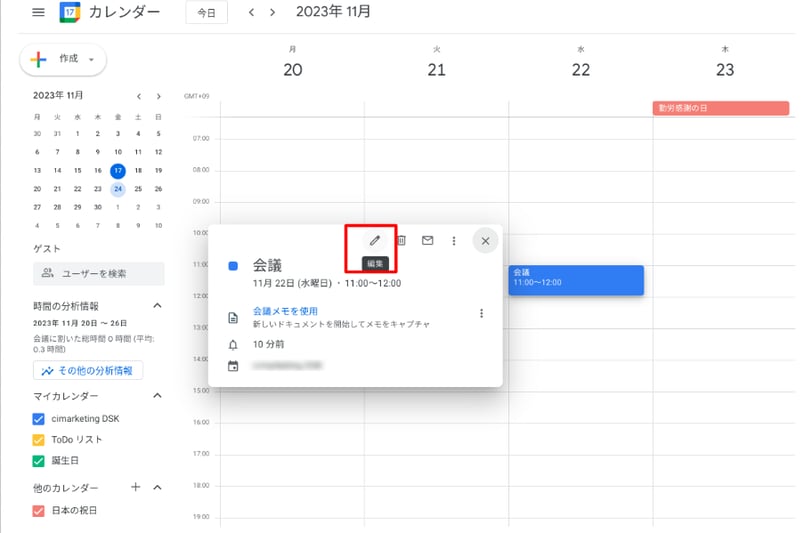The height and width of the screenshot is (533, 804).
Task: Collapse the マイカレンダー section
Action: pos(157,396)
